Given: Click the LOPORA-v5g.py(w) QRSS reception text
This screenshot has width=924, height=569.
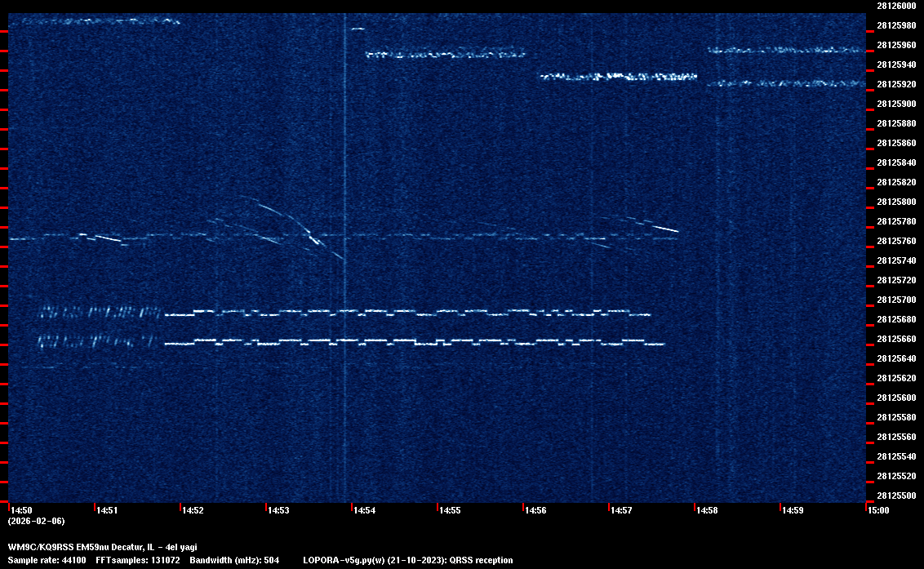Looking at the screenshot, I should (407, 560).
